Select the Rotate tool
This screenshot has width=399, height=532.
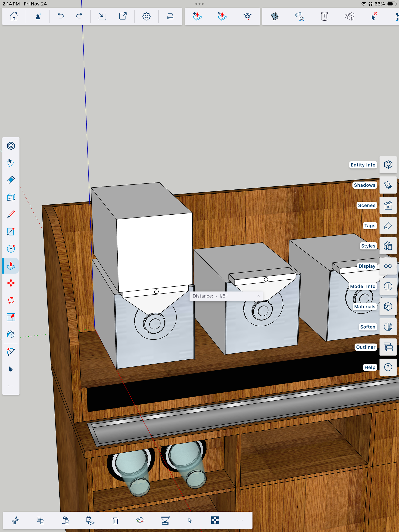11,300
